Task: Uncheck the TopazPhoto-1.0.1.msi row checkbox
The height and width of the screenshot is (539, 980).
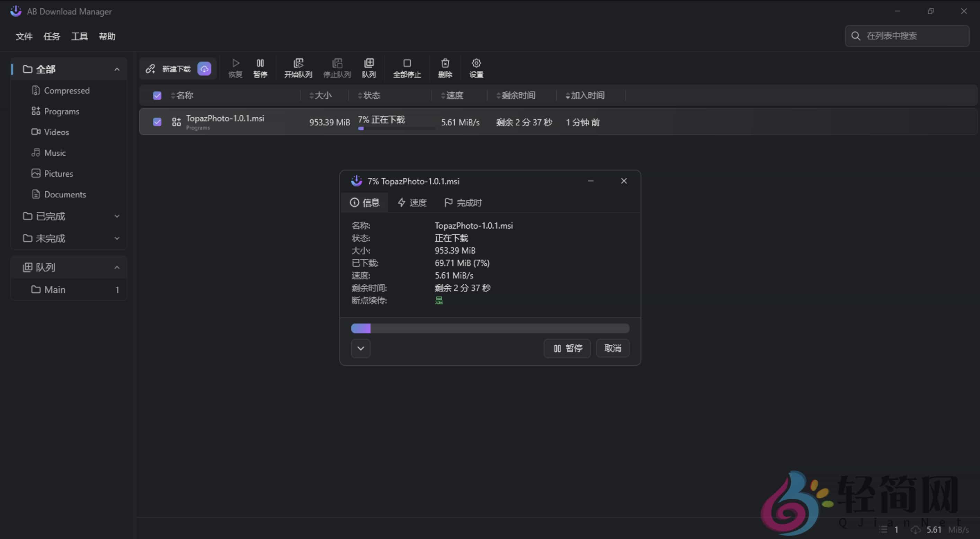Action: pos(157,122)
